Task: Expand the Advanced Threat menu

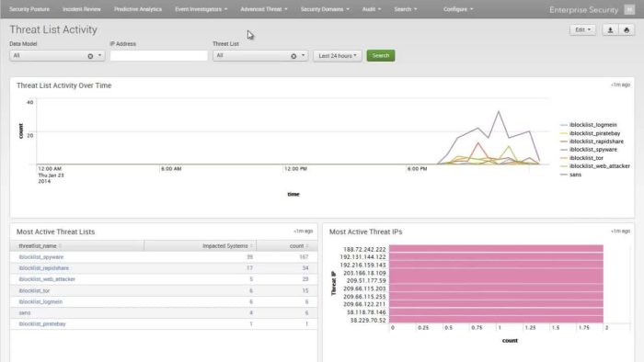Action: (264, 9)
